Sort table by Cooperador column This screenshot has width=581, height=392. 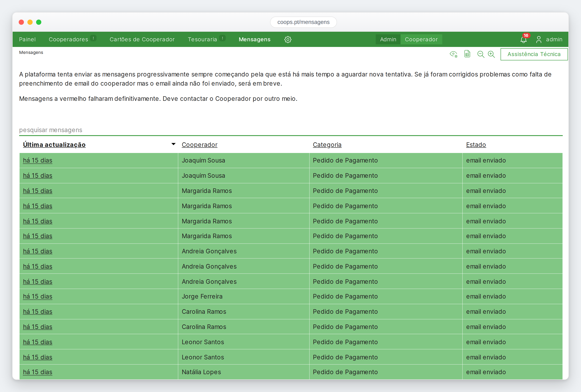tap(199, 145)
